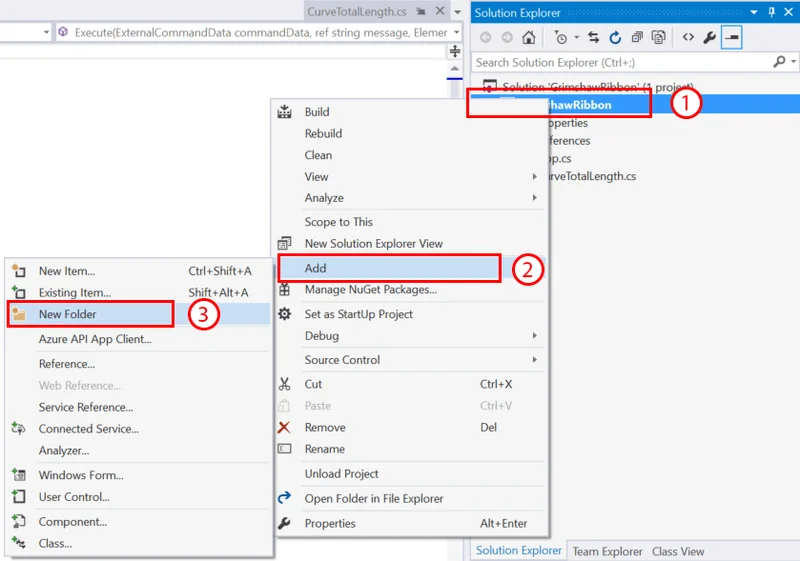Click the Properties wrench toolbar icon
Viewport: 800px width, 561px height.
coord(709,37)
